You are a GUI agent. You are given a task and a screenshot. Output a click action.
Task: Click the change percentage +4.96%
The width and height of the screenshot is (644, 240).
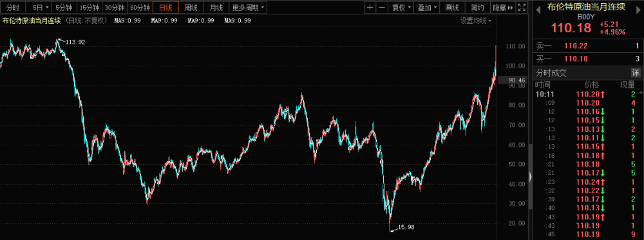point(612,32)
